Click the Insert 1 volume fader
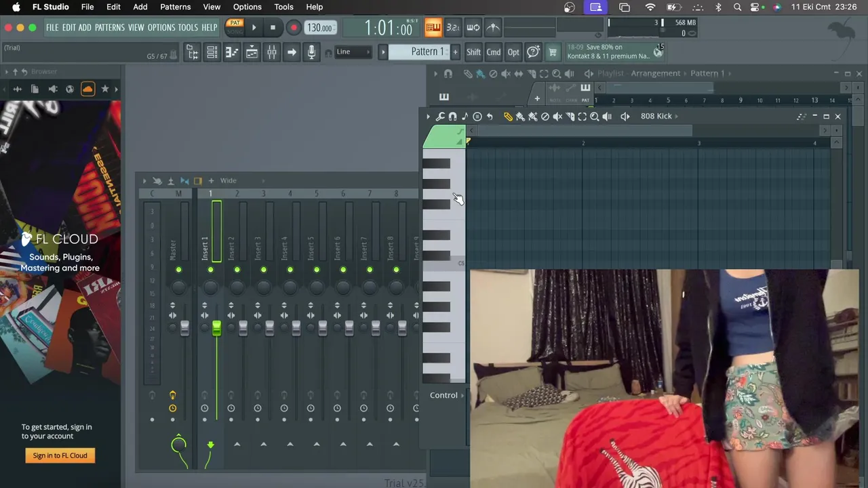The image size is (868, 488). point(216,328)
